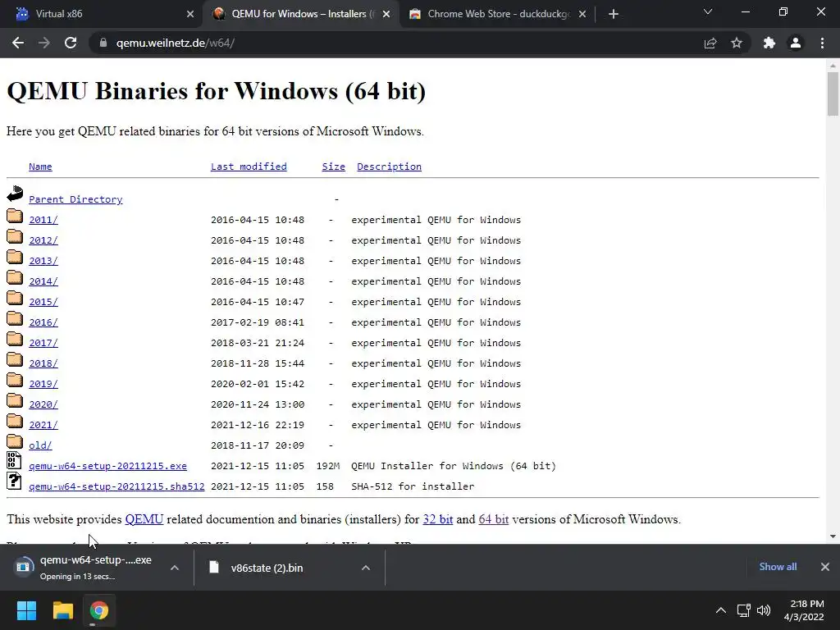This screenshot has width=840, height=630.
Task: Open the 2013/ folder link
Action: point(43,261)
